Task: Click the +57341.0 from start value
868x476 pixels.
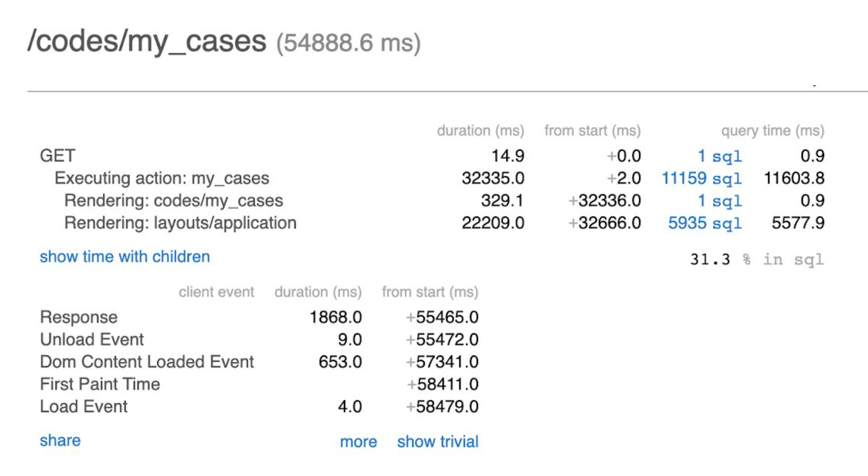Action: click(x=442, y=362)
